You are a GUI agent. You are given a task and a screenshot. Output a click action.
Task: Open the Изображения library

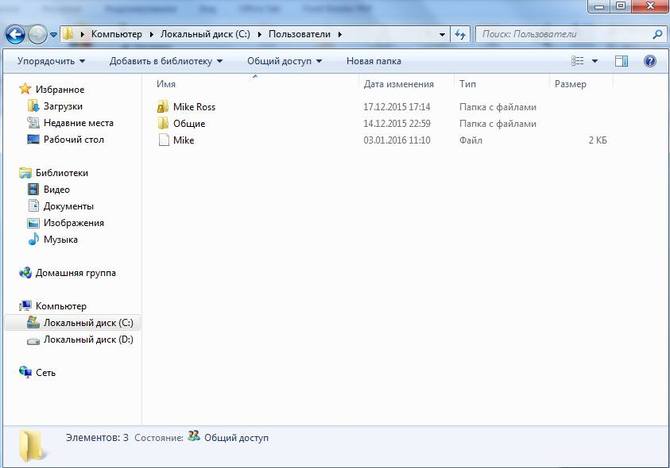click(73, 223)
